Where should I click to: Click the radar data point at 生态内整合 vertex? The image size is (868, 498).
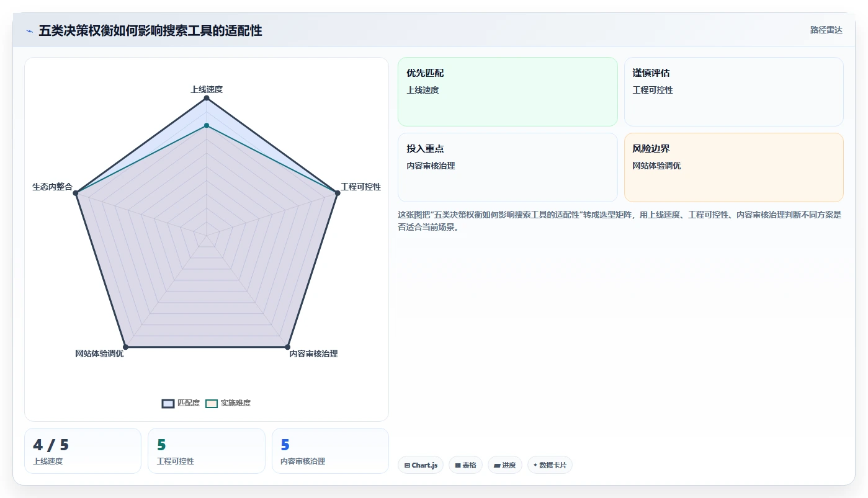coord(76,193)
